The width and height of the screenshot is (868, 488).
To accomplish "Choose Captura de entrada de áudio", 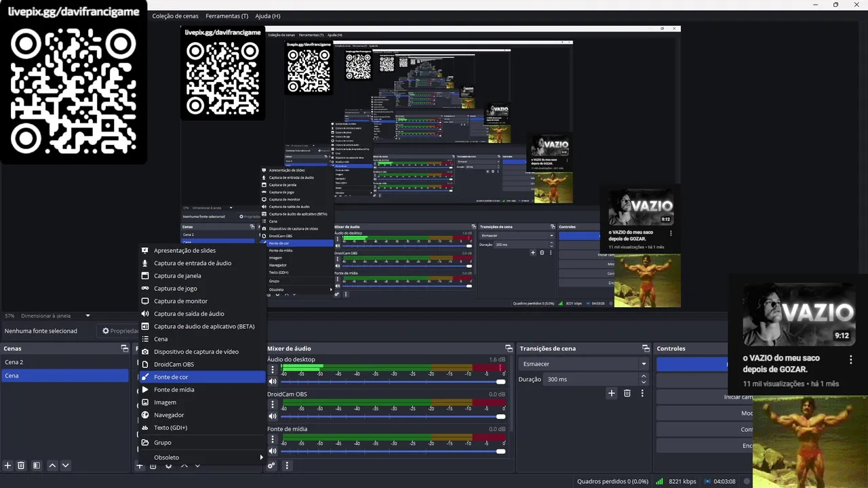I will click(202, 263).
